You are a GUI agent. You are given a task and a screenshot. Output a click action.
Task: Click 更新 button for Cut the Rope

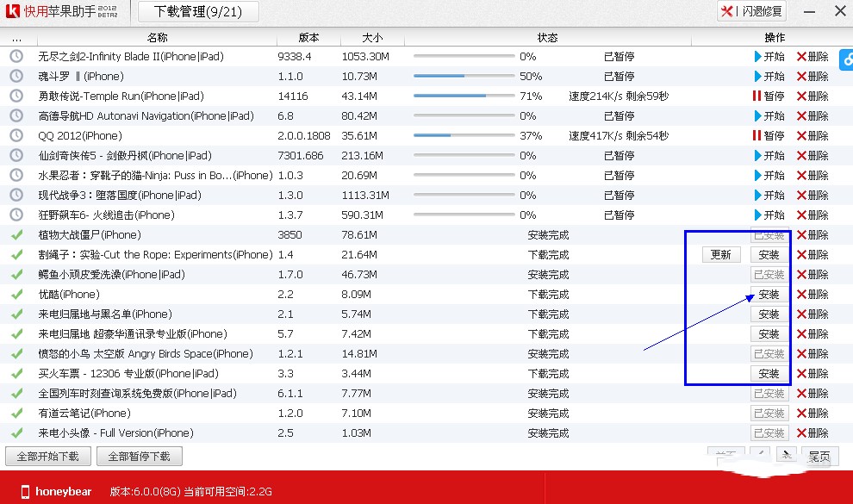[720, 255]
